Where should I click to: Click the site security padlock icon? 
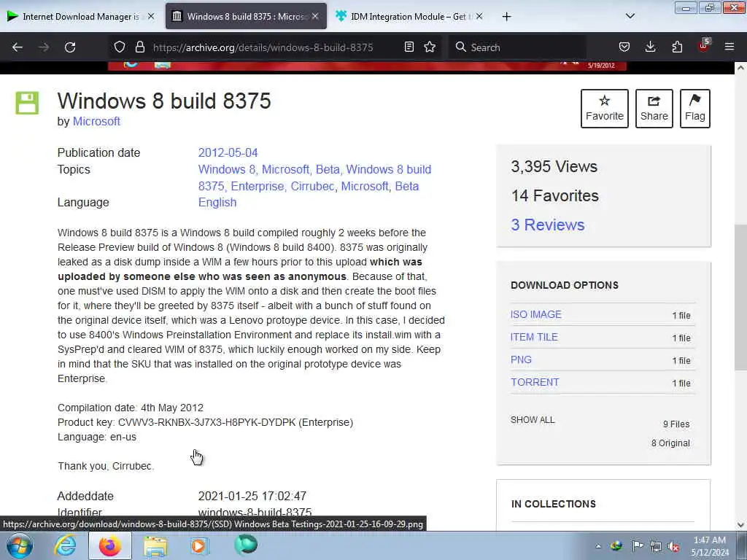click(x=139, y=47)
